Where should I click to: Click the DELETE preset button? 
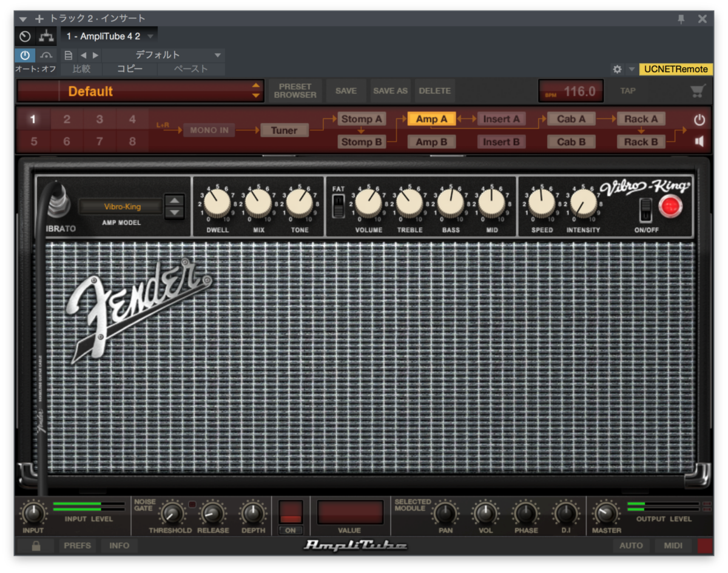tap(435, 91)
